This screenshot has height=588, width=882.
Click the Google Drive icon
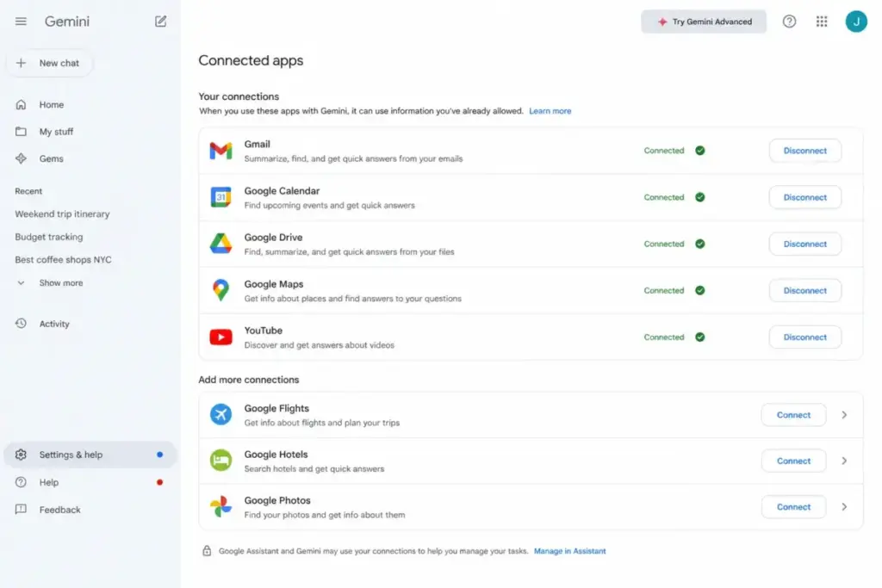coord(221,244)
